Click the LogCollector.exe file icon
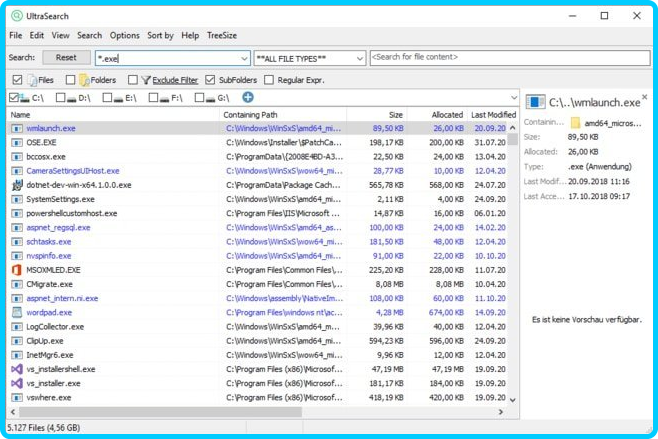The height and width of the screenshot is (439, 658). (16, 327)
